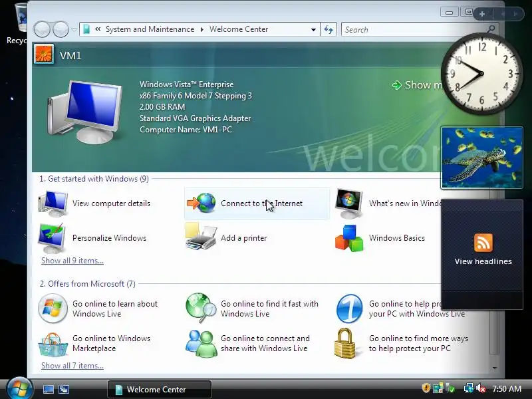Expand the breadcrumb chevron before System and Maintenance
532x399 pixels.
tap(98, 29)
